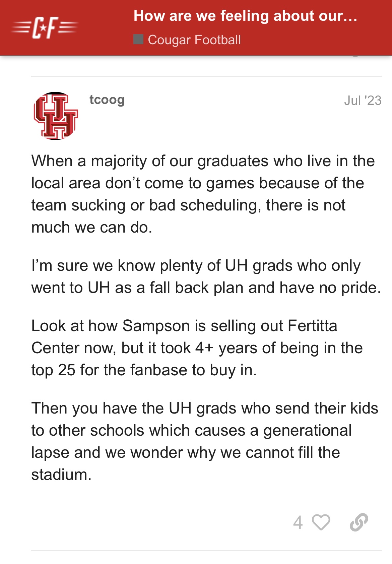Copy post link via chain icon
Image resolution: width=392 pixels, height=564 pixels.
coord(359,522)
